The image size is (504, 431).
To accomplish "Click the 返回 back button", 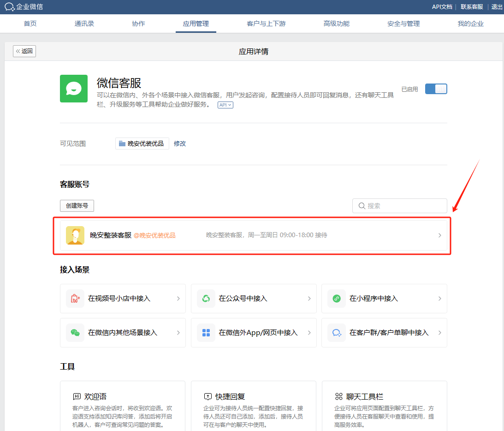I will point(24,51).
